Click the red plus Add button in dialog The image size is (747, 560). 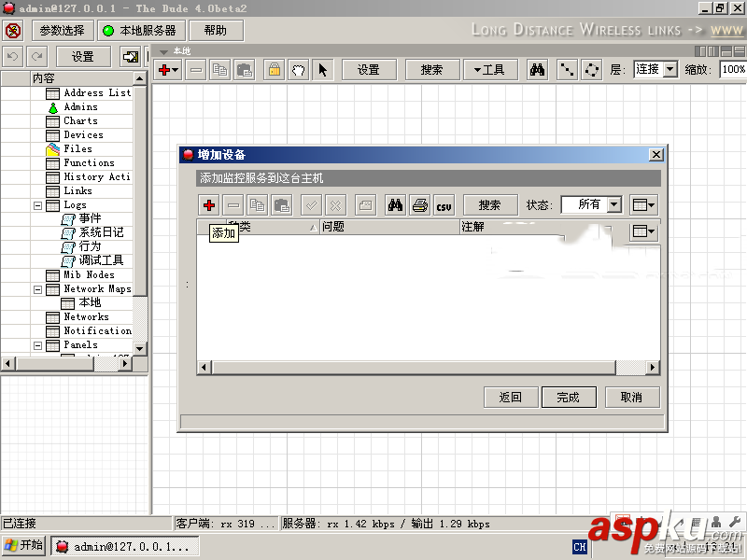[208, 205]
